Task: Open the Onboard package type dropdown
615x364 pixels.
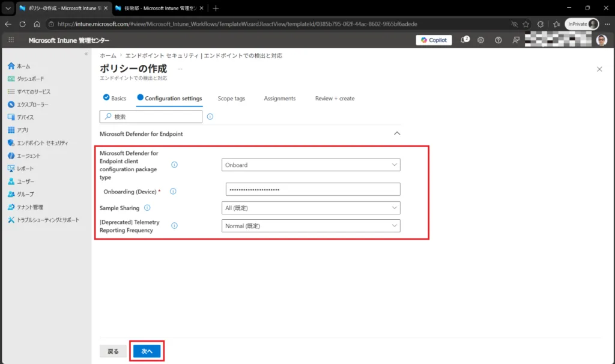Action: [x=311, y=165]
